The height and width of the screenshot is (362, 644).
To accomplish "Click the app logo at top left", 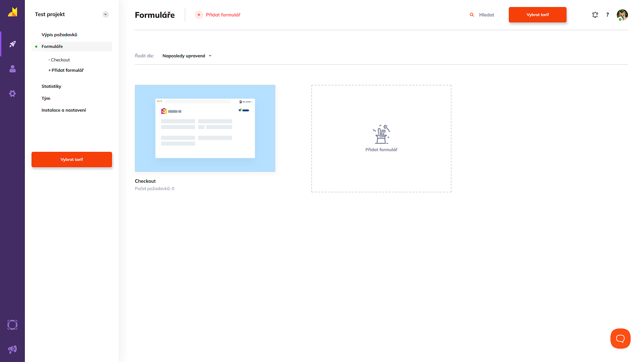I will (12, 12).
